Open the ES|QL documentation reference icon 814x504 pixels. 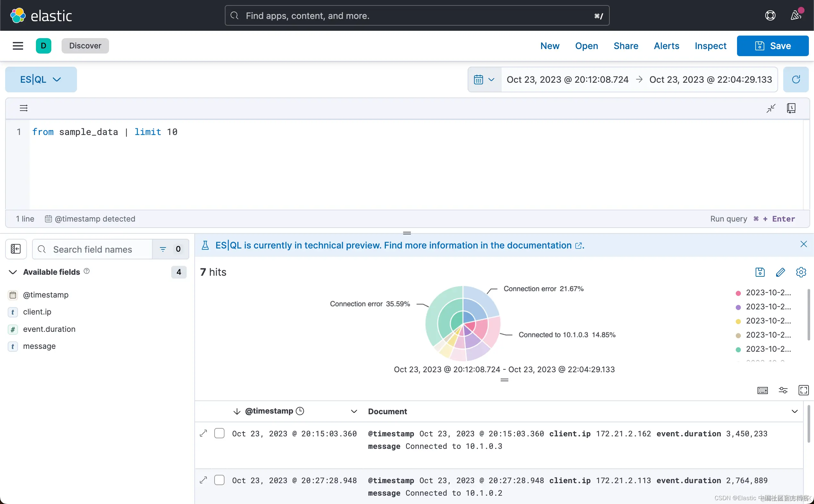(x=791, y=108)
